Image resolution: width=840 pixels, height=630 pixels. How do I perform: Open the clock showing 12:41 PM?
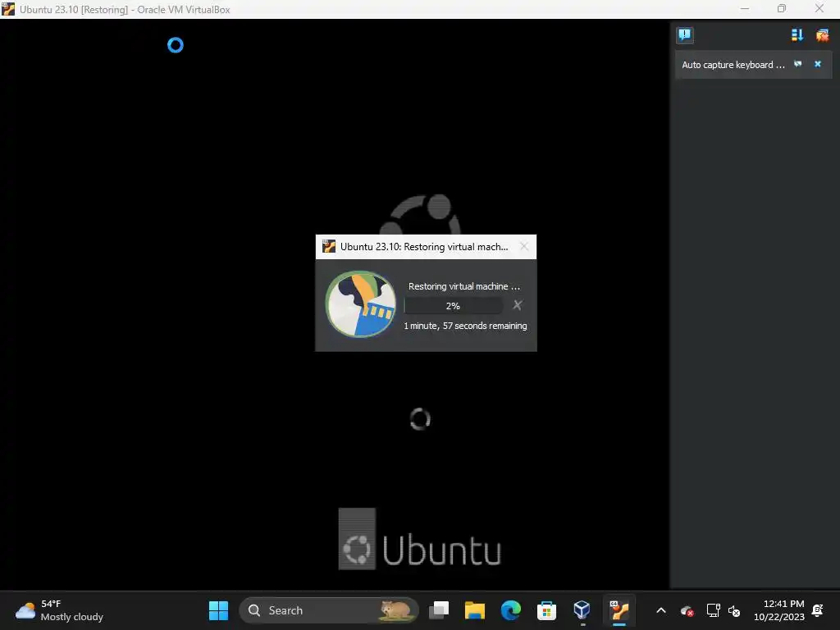click(779, 610)
